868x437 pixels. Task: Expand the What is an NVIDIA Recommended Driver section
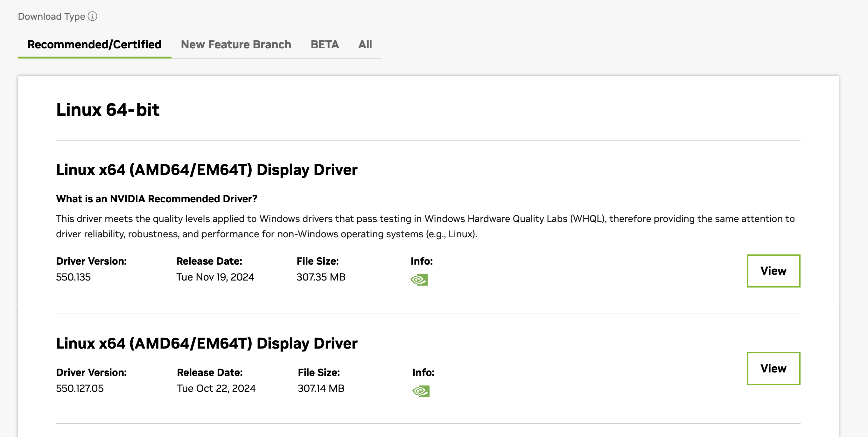pos(156,199)
